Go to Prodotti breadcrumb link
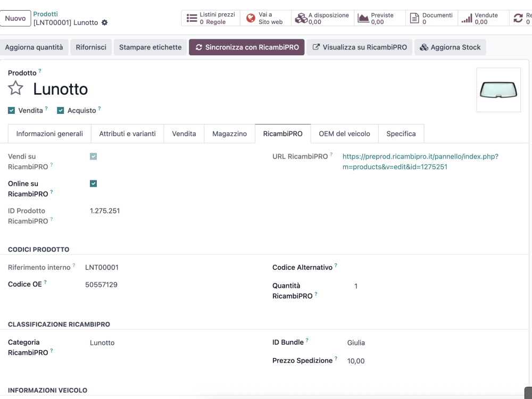 tap(45, 14)
